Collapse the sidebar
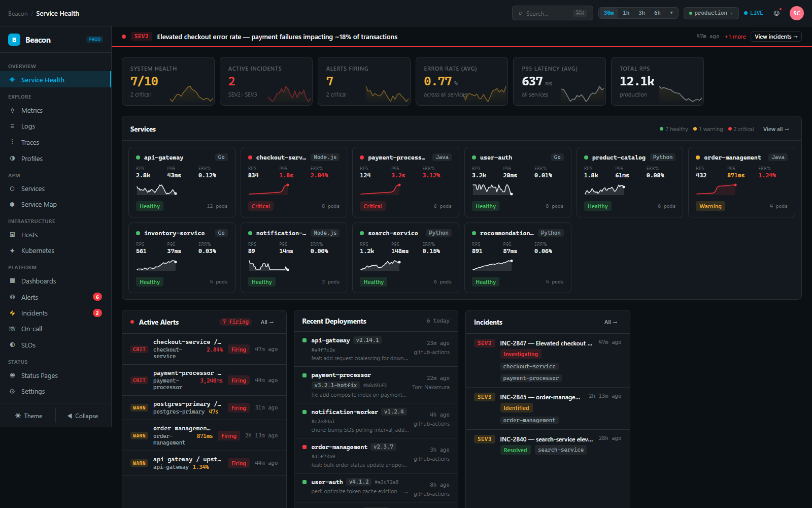This screenshot has width=812, height=508. (83, 416)
